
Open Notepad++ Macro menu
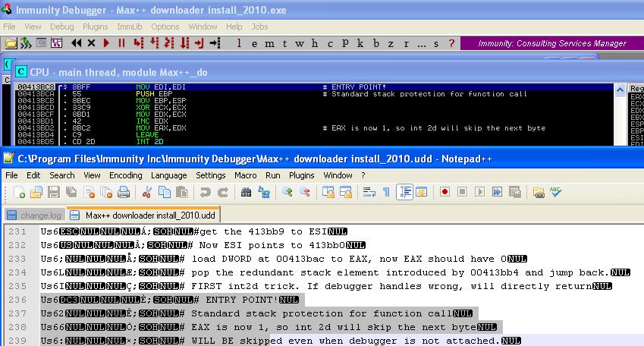(246, 175)
